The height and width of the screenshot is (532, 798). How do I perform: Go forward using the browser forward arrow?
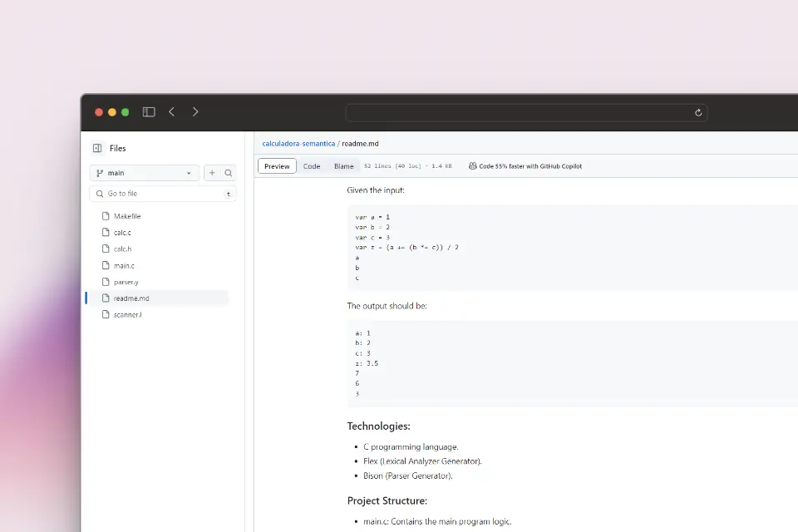[x=195, y=111]
